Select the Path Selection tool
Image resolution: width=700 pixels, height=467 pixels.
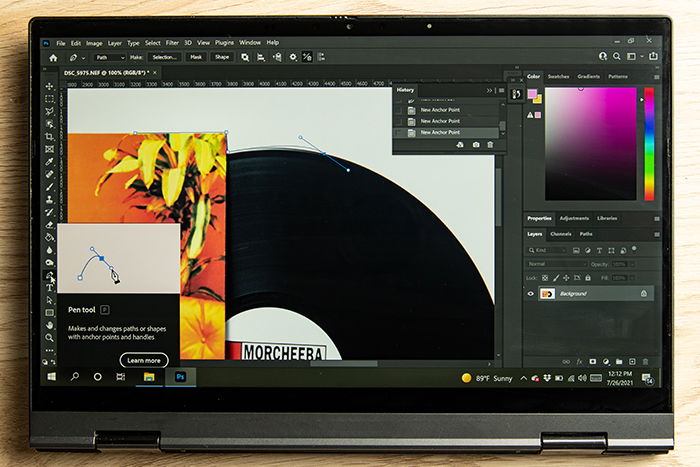point(50,300)
